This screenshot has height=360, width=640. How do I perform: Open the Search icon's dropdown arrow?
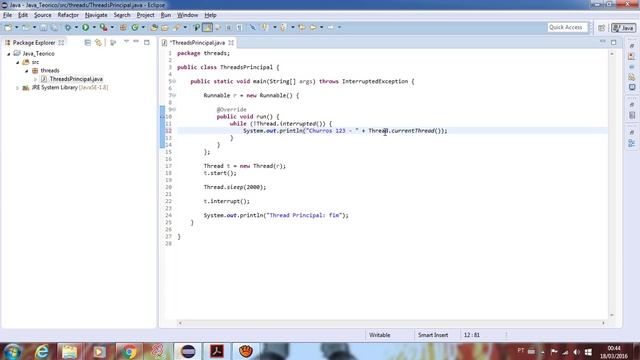[x=185, y=27]
